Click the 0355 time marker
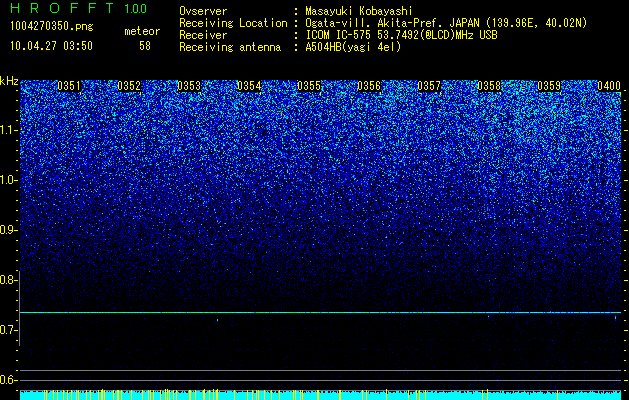The width and height of the screenshot is (629, 400). 309,86
